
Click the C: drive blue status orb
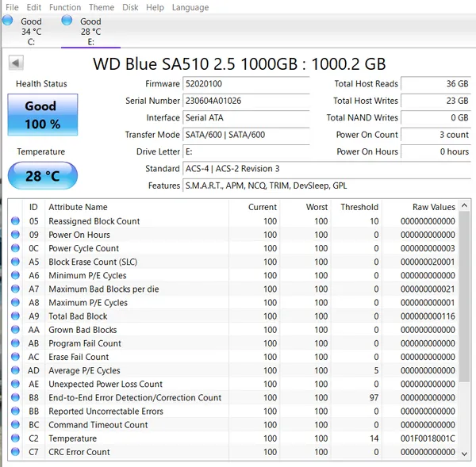[x=8, y=21]
